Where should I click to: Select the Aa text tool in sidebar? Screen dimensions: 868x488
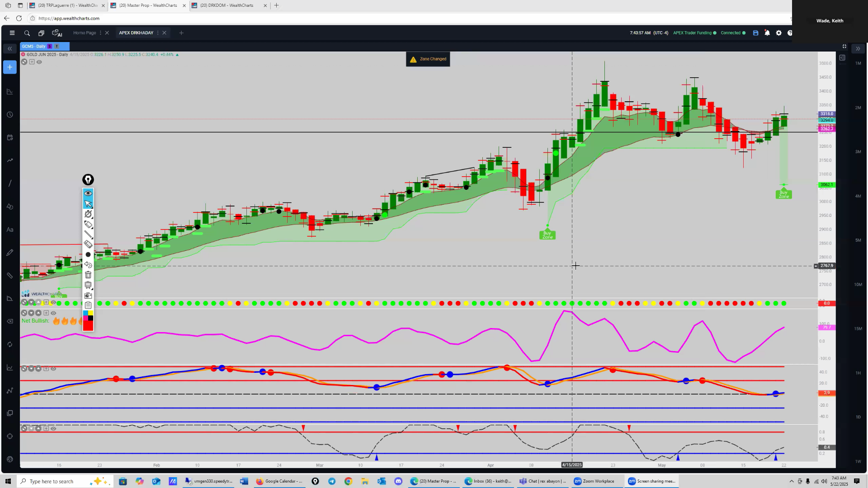[x=10, y=230]
